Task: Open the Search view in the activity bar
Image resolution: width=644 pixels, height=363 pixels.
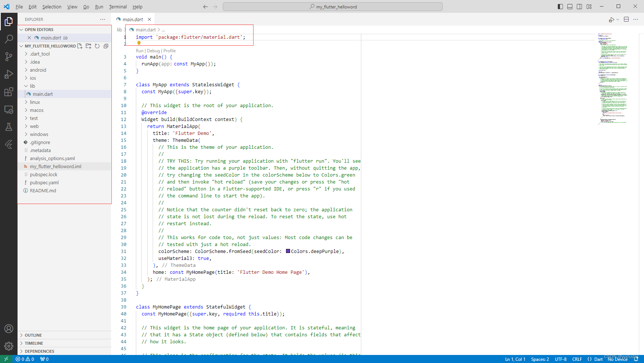Action: [x=9, y=39]
